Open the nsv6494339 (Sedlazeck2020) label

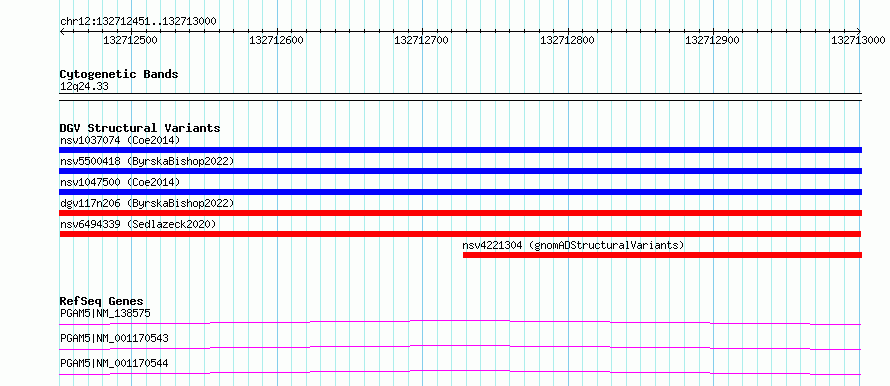(x=138, y=224)
